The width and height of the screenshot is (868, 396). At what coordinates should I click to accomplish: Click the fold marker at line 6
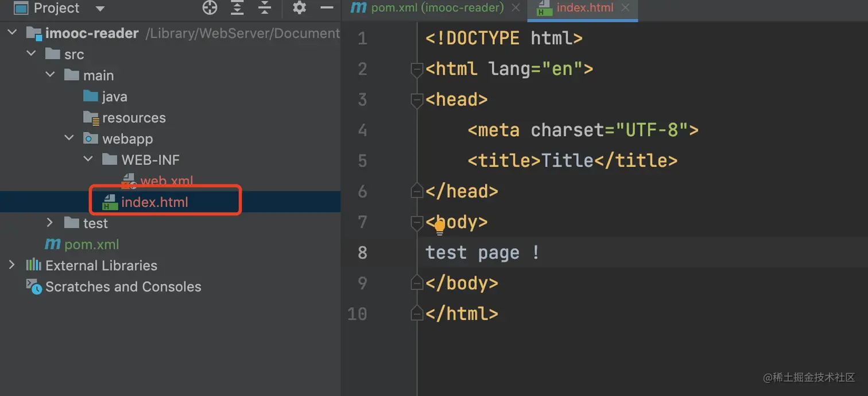417,191
